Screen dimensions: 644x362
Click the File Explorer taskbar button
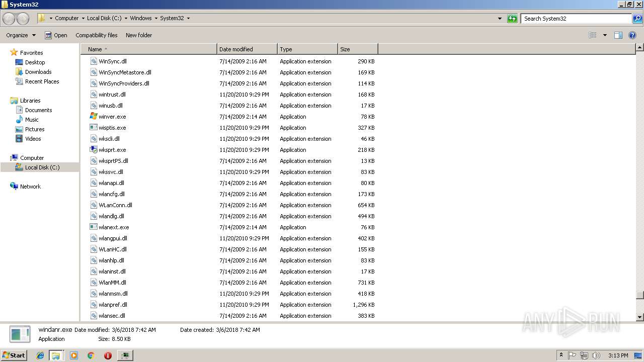coord(56,355)
